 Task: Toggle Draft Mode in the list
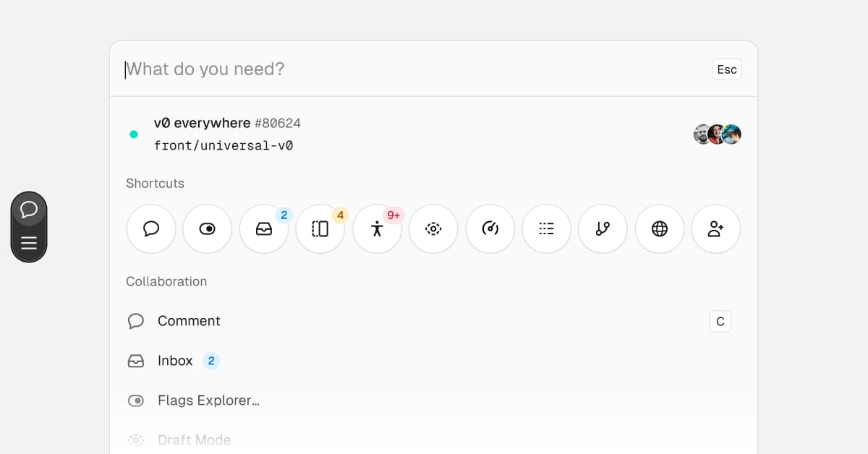pos(194,440)
